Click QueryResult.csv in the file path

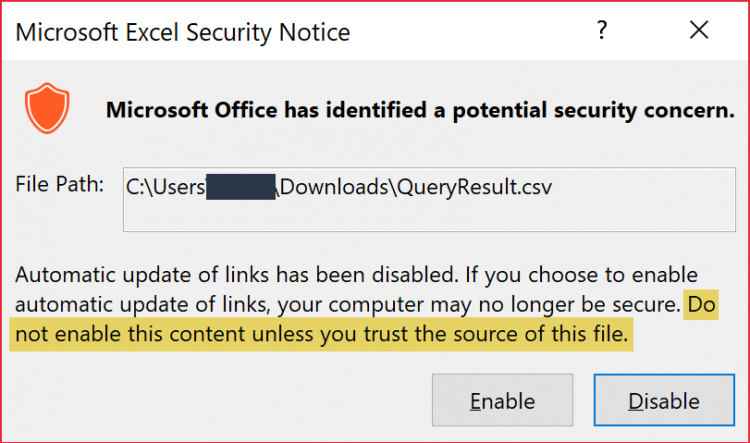point(475,186)
